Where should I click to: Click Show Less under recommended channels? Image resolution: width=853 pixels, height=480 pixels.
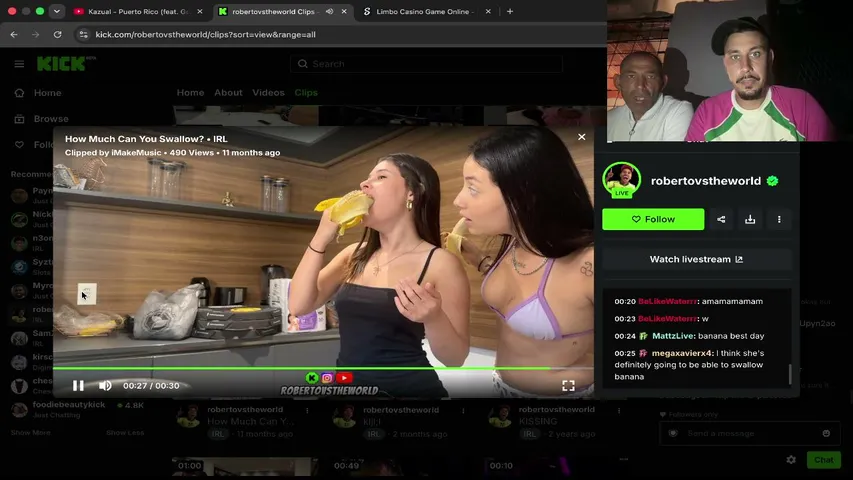tap(125, 433)
